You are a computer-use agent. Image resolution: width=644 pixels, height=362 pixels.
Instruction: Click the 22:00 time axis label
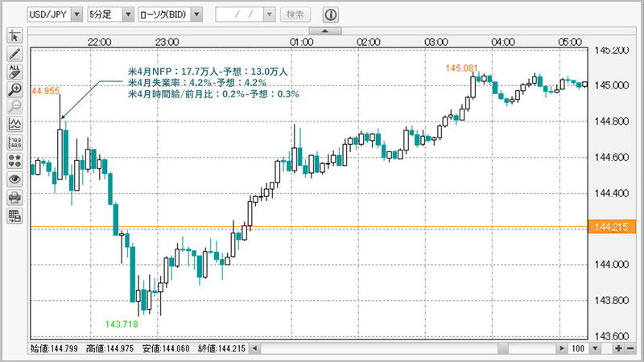(x=99, y=42)
